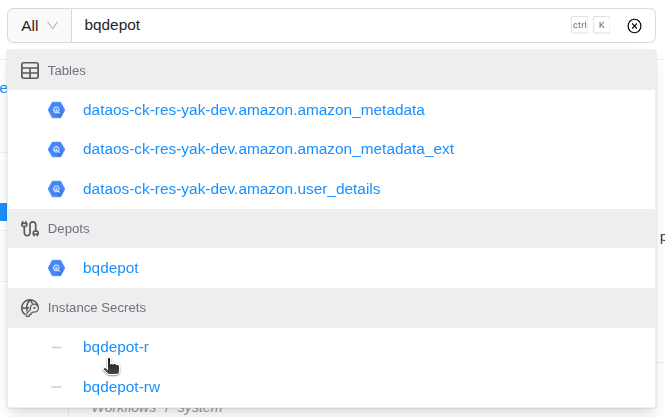Clear the search with the X icon
Screen dimensions: 665x417
pyautogui.click(x=634, y=26)
